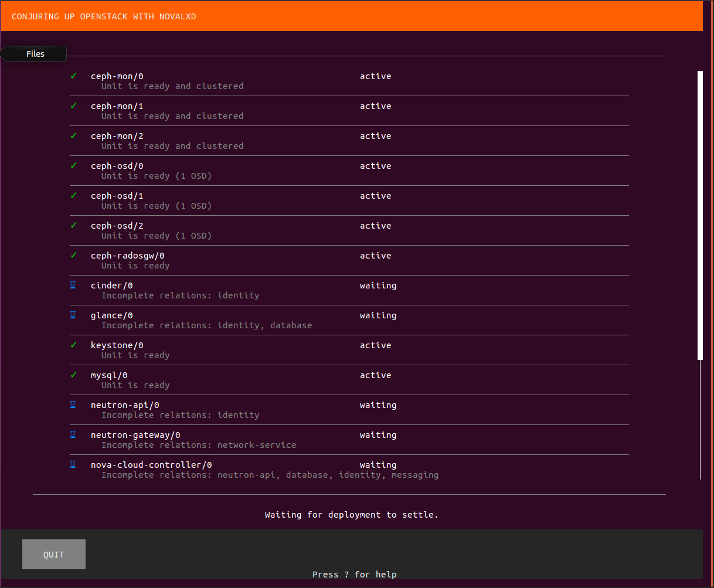Click the 'active' status of keystone/0

click(376, 345)
